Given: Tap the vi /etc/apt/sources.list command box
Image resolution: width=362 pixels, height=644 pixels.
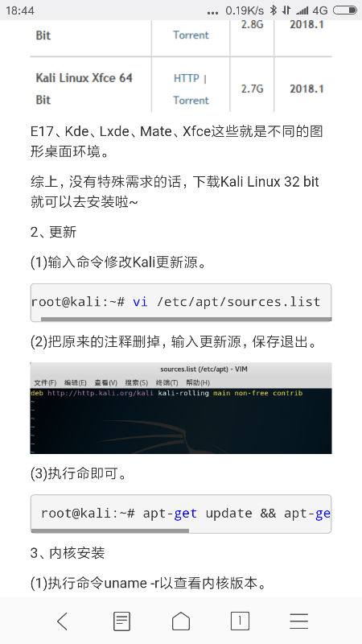Looking at the screenshot, I should pyautogui.click(x=181, y=303).
